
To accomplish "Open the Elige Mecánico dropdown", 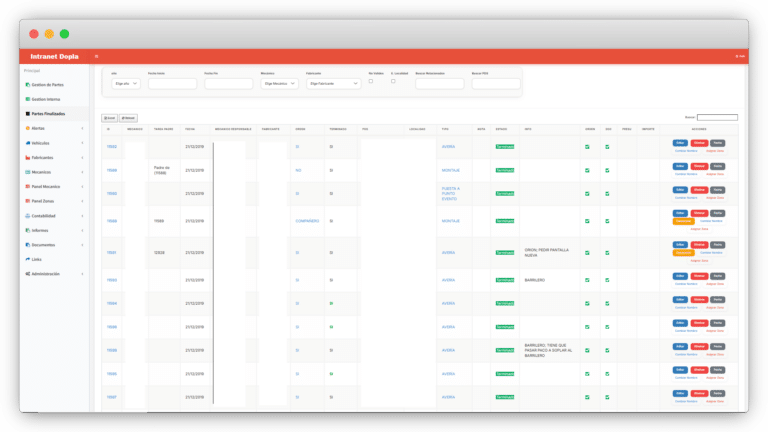I will pos(279,84).
